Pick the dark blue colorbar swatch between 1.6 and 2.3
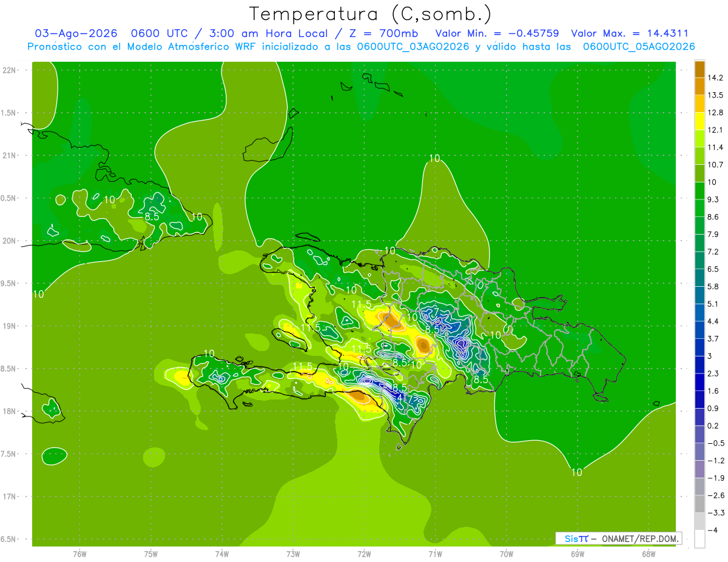The width and height of the screenshot is (728, 562). coord(699,382)
